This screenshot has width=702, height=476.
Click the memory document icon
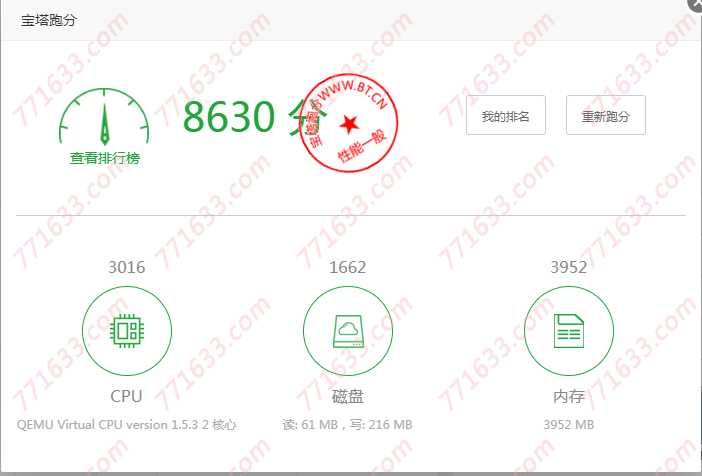click(x=569, y=331)
